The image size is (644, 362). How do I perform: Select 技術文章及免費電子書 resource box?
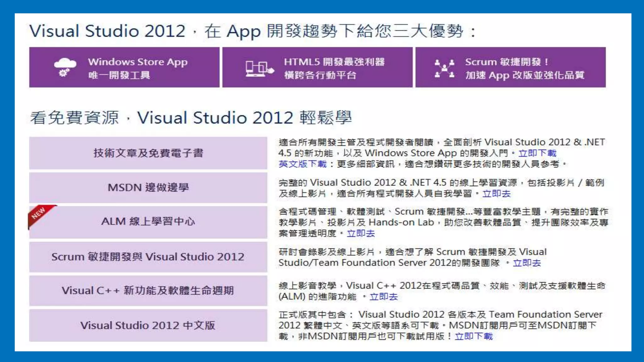(148, 153)
